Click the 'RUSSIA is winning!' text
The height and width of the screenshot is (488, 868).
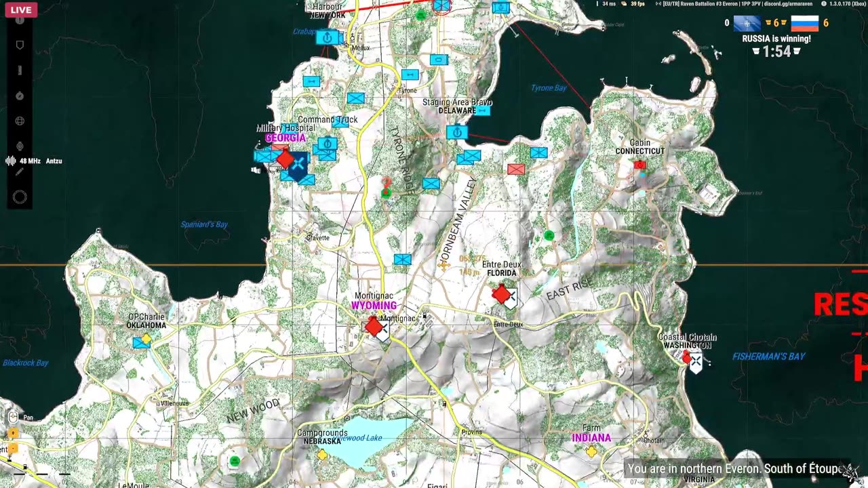tap(776, 39)
